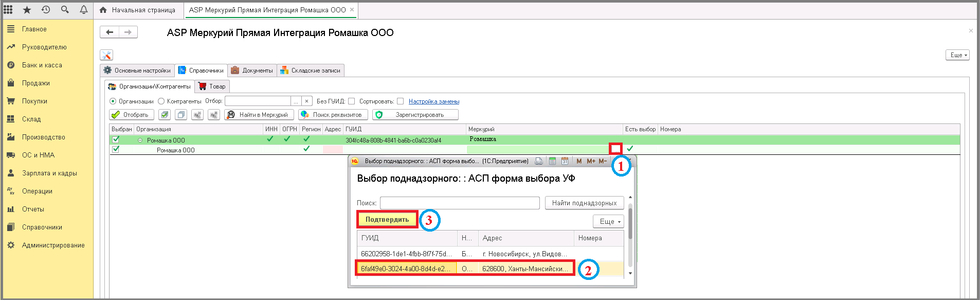
Task: Open the notifications bell icon
Action: pyautogui.click(x=84, y=10)
